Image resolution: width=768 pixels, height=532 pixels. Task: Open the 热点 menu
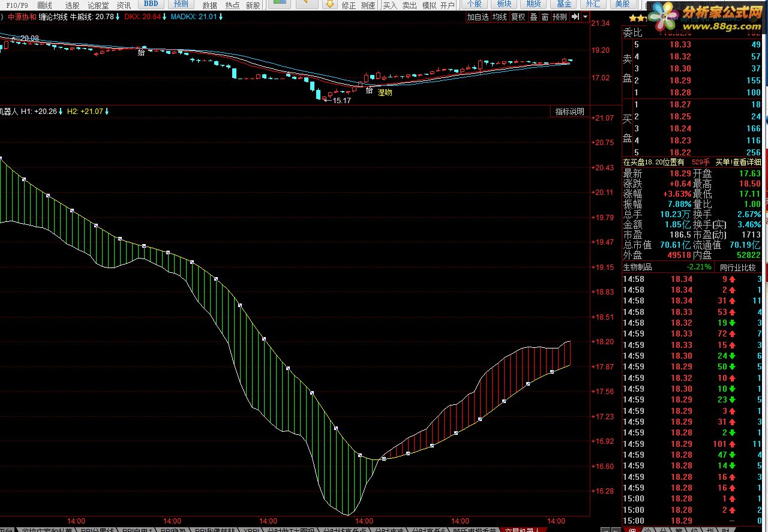click(x=232, y=5)
